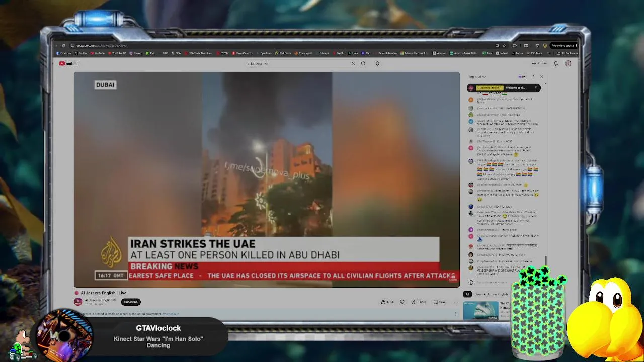Select From Al Jazeera English chip
644x362 pixels.
[492, 294]
